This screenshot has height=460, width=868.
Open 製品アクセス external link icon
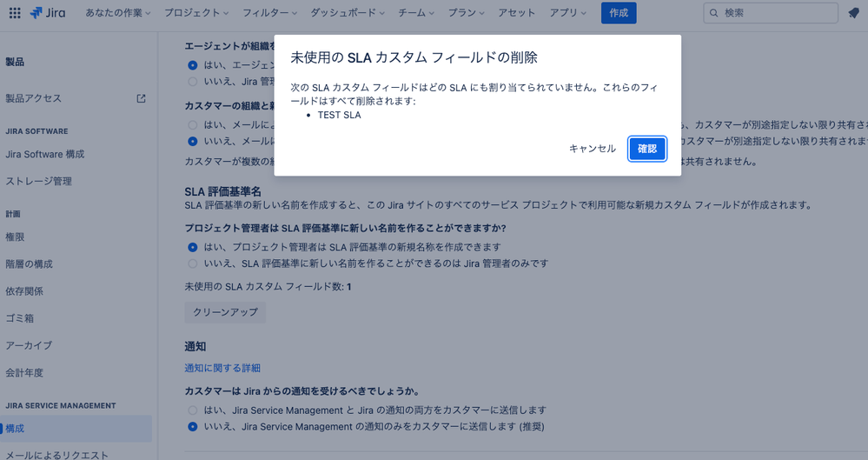pyautogui.click(x=141, y=98)
